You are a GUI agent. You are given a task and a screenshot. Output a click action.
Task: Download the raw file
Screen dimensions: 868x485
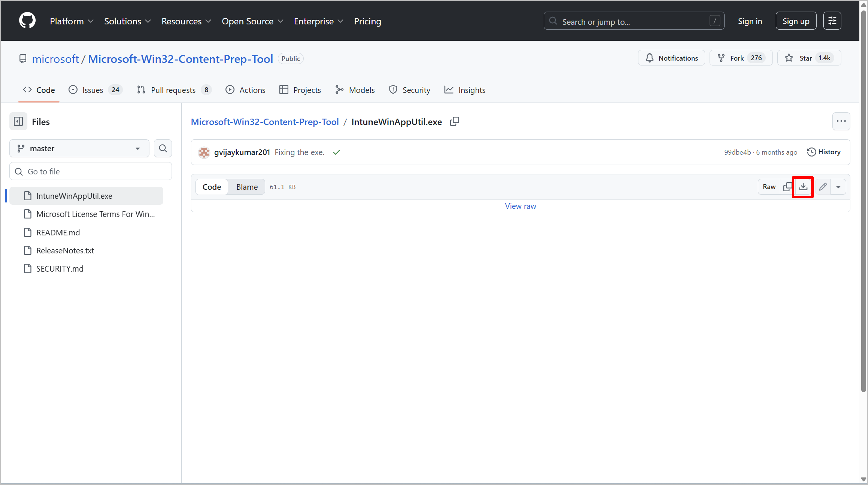pyautogui.click(x=803, y=187)
